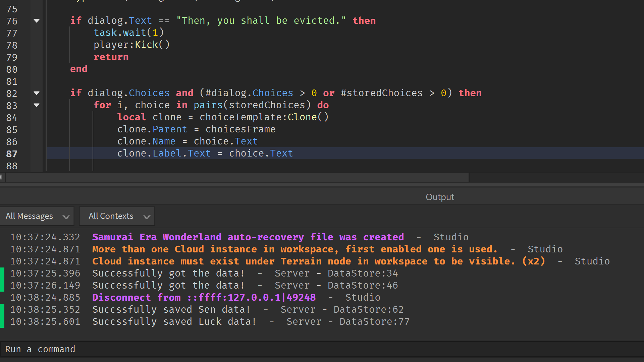Click the auto-recovery file created message

coord(248,237)
